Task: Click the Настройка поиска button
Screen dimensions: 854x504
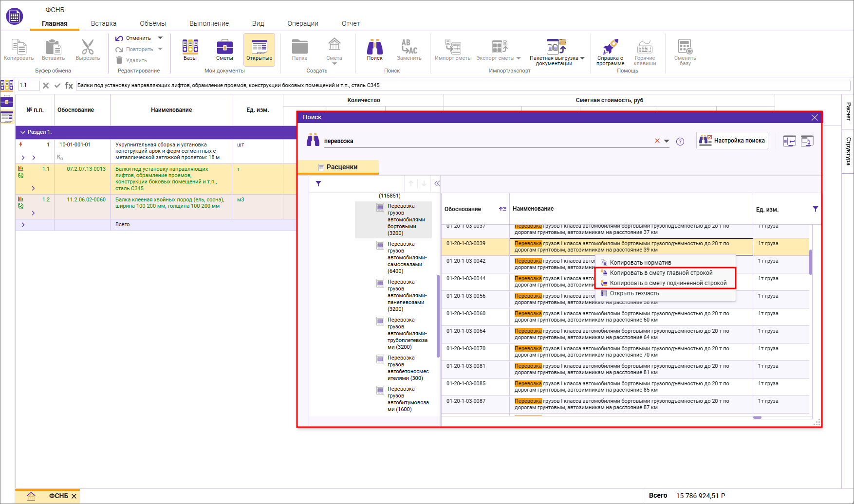Action: point(732,141)
